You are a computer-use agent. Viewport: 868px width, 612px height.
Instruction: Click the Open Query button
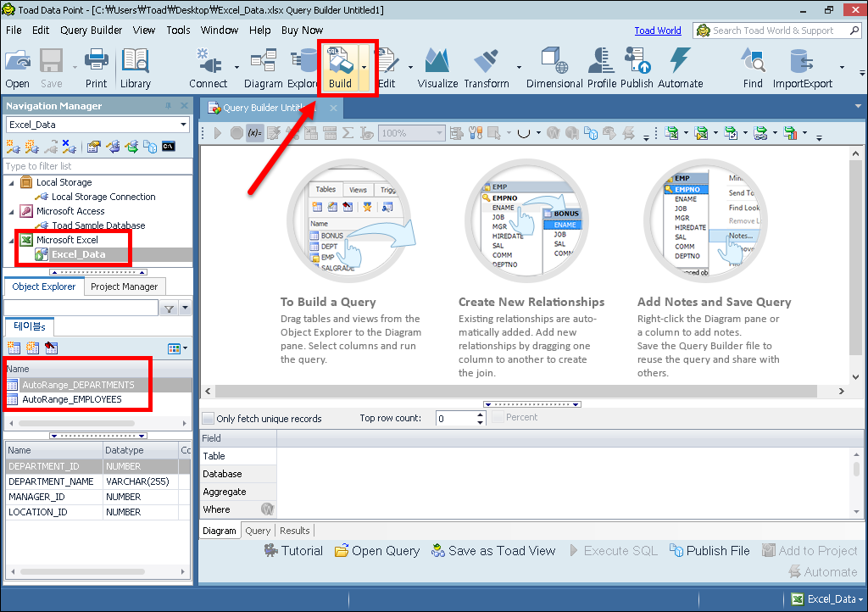point(377,551)
